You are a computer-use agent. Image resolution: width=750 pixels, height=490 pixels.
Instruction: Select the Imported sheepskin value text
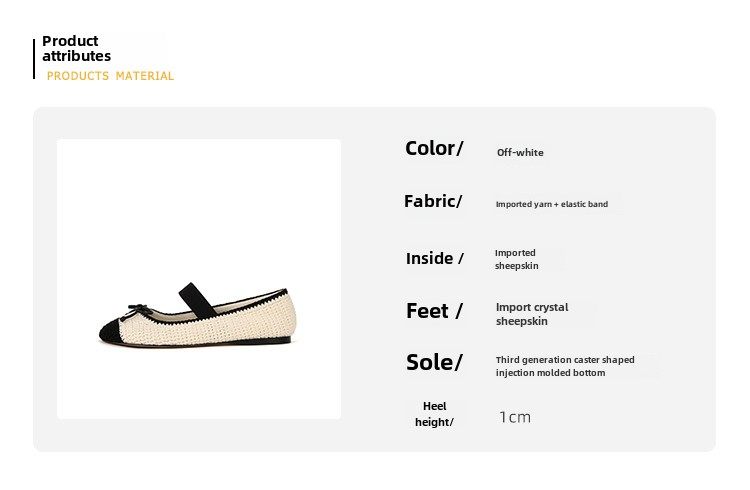516,259
